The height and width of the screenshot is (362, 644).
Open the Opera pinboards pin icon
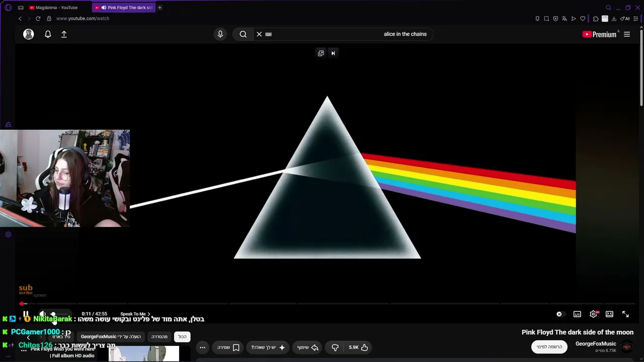[x=537, y=19]
